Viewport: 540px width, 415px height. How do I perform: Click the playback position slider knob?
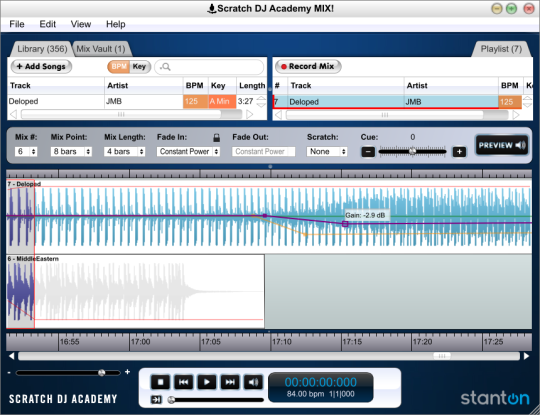tap(171, 400)
